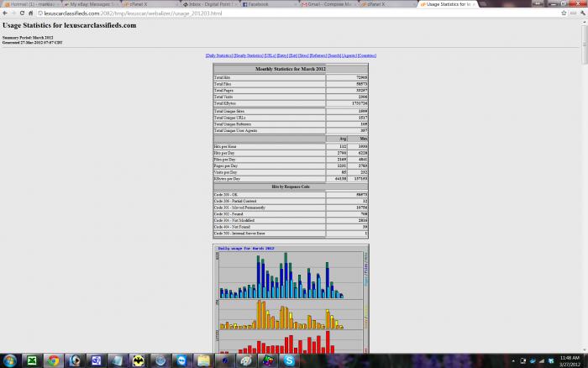Viewport: 588px width, 368px height.
Task: Click the taskbar clock showing 11:48 AM
Action: point(570,361)
